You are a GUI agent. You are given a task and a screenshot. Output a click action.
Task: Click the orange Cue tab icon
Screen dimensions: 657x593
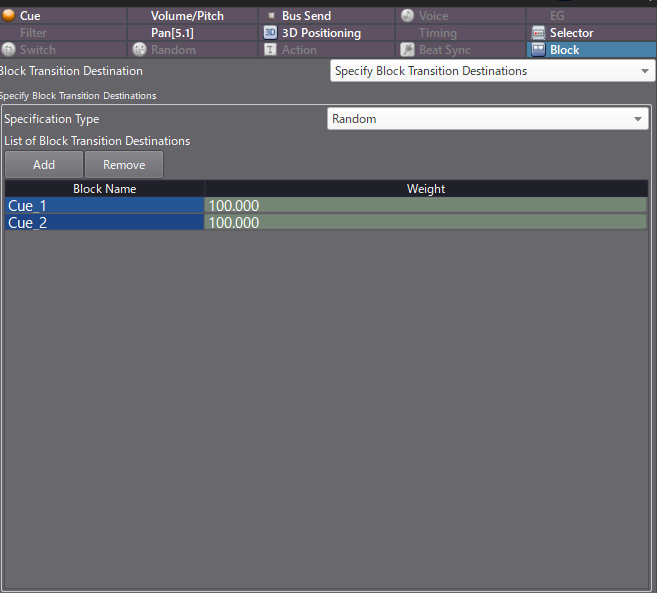tap(9, 16)
